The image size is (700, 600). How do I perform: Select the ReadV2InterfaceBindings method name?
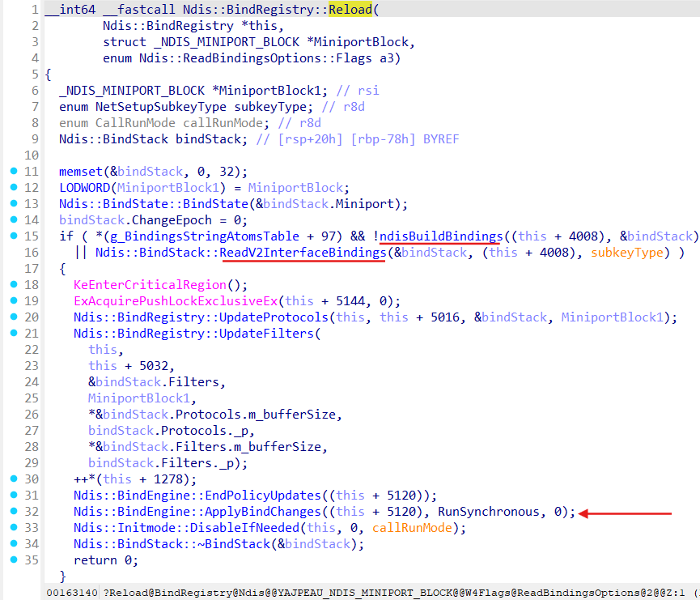click(x=303, y=253)
